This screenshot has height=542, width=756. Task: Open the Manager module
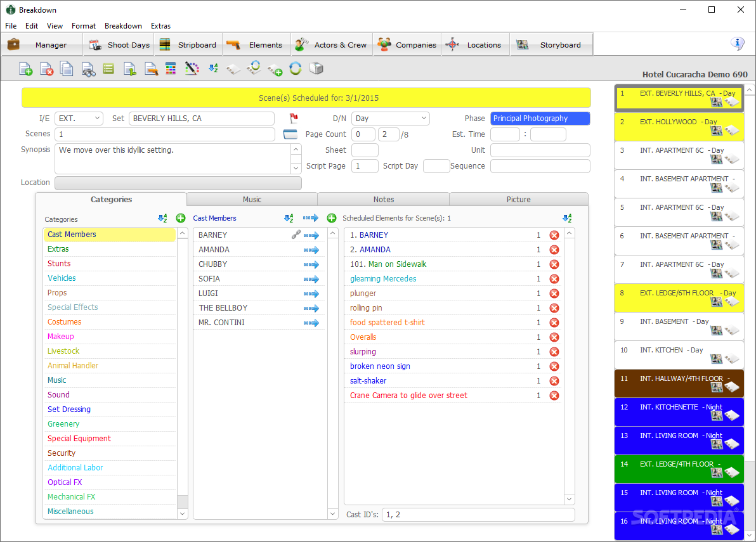point(42,45)
